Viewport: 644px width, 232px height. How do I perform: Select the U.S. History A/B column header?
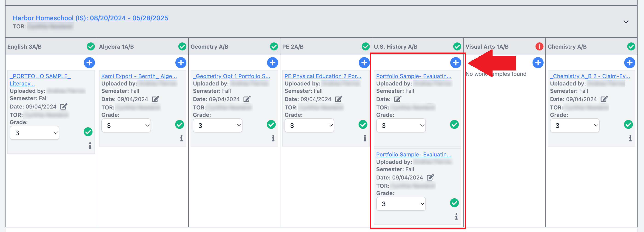[x=396, y=47]
